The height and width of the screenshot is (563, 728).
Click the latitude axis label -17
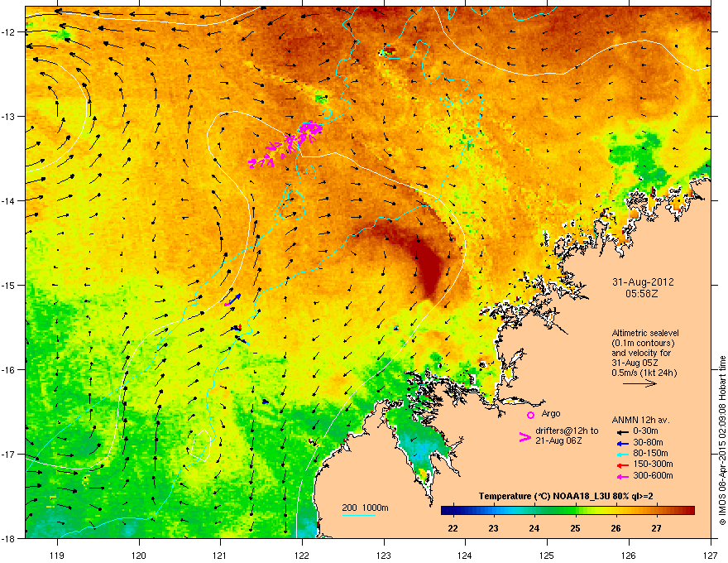click(8, 454)
